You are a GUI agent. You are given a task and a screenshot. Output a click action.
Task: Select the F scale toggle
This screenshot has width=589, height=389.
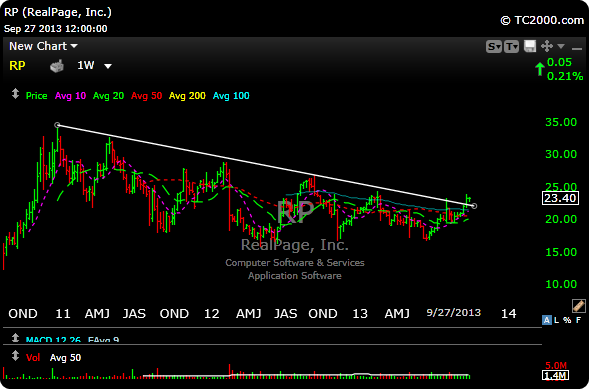[578, 320]
